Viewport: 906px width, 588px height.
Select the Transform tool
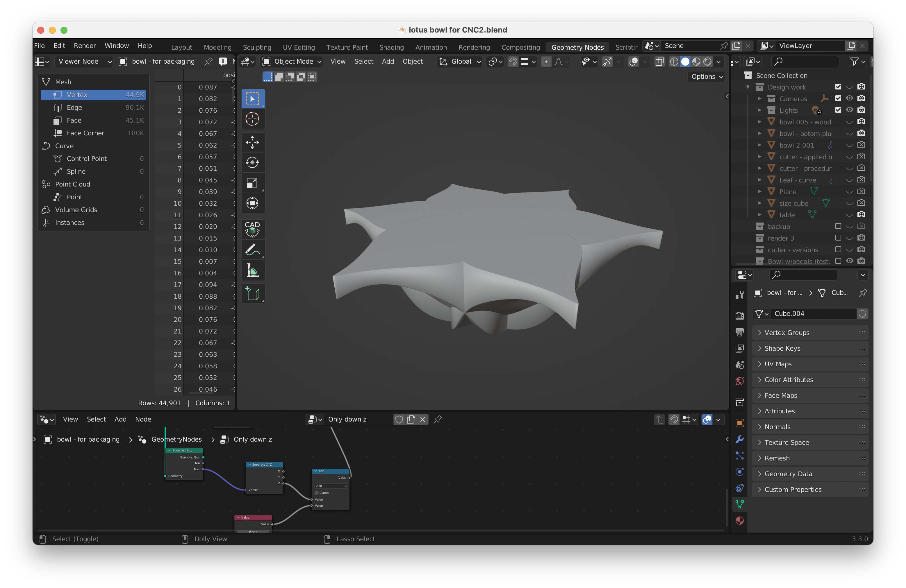pyautogui.click(x=252, y=203)
